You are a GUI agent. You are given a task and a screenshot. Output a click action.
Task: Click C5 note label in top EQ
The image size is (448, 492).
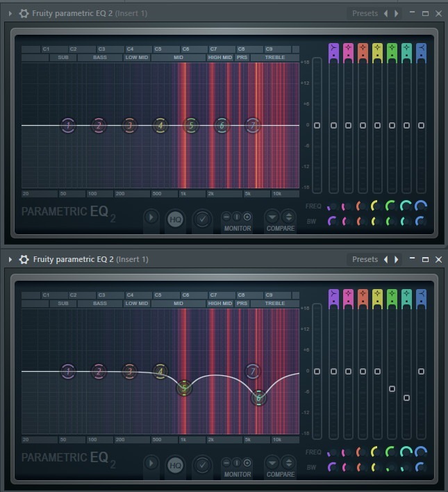point(158,49)
